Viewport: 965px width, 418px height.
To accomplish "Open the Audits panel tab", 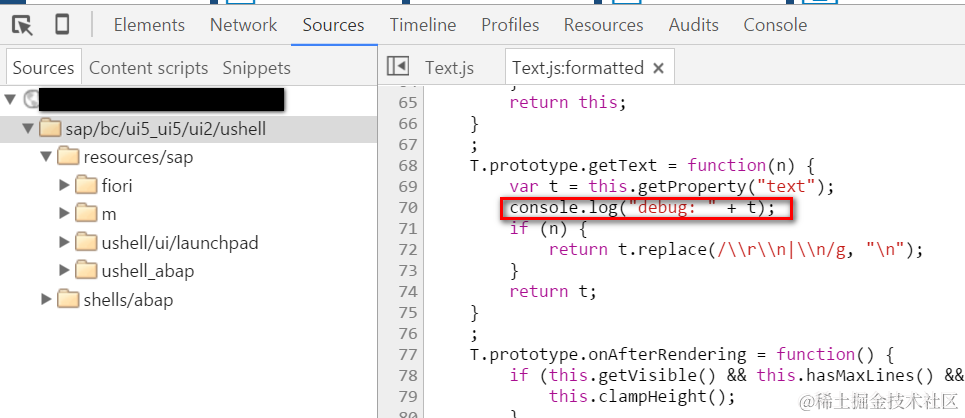I will click(694, 25).
